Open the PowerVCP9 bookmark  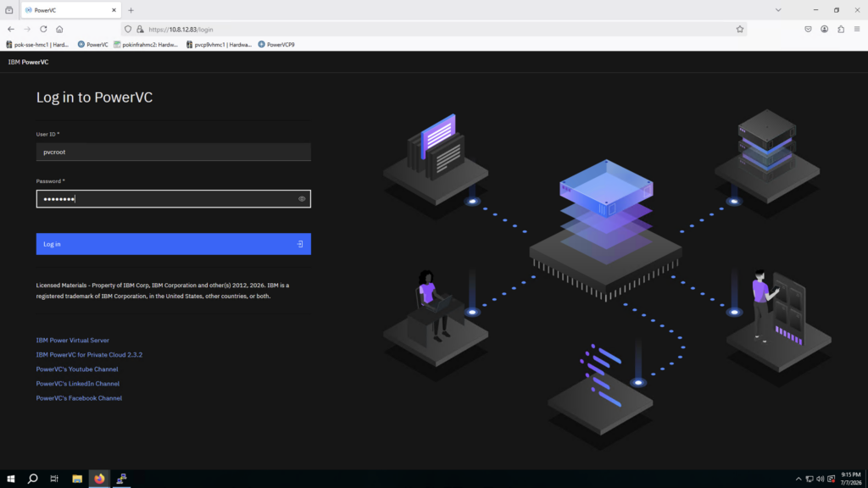(276, 44)
